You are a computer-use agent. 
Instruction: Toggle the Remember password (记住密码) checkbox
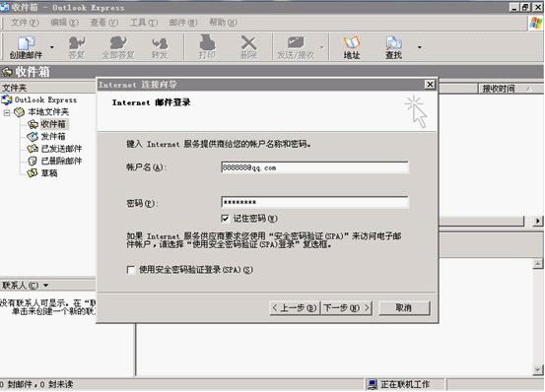pyautogui.click(x=226, y=219)
